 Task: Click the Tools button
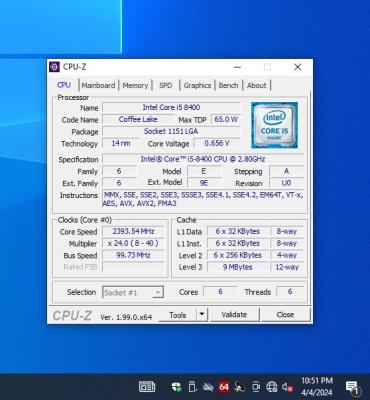click(x=178, y=315)
